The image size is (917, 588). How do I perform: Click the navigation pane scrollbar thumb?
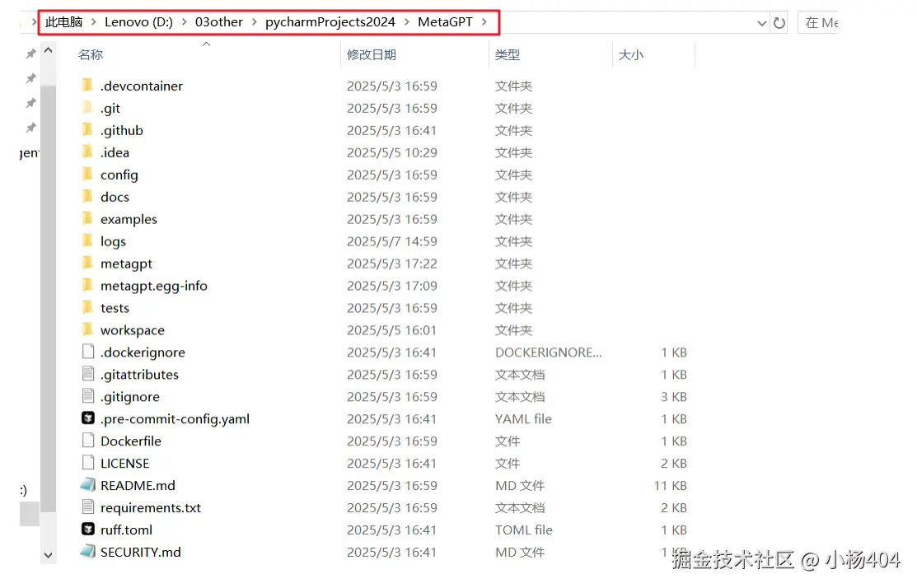pos(49,298)
